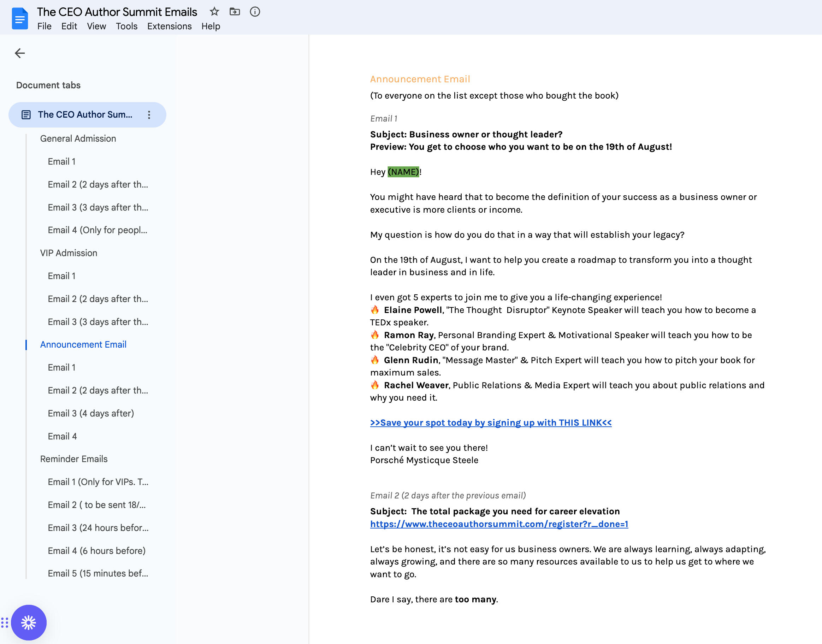Click the green highlighted (NAME) placeholder
The image size is (822, 644).
tap(403, 172)
